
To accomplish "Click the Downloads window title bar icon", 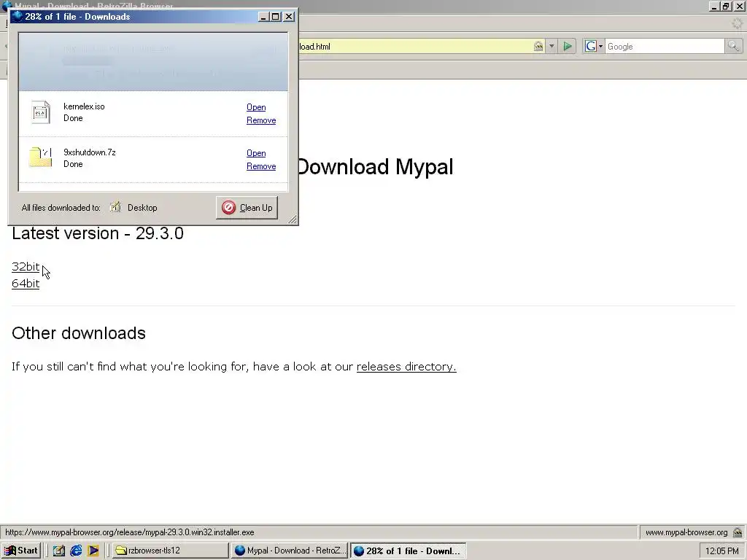I will 18,16.
